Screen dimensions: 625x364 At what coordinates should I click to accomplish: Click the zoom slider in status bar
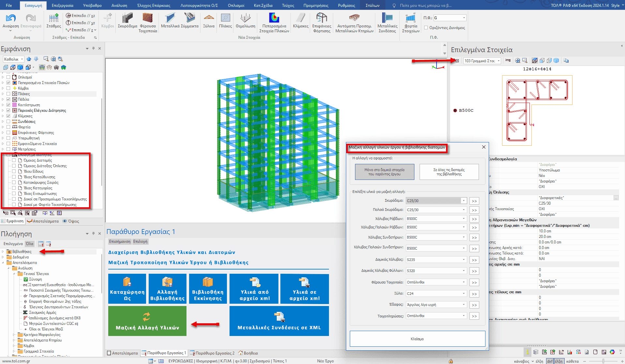pos(603,361)
